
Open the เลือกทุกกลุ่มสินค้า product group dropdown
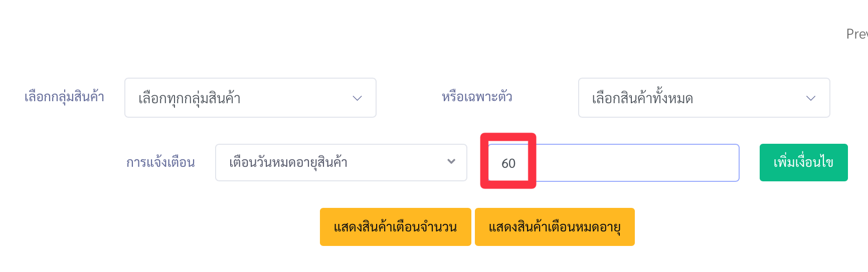[x=250, y=98]
